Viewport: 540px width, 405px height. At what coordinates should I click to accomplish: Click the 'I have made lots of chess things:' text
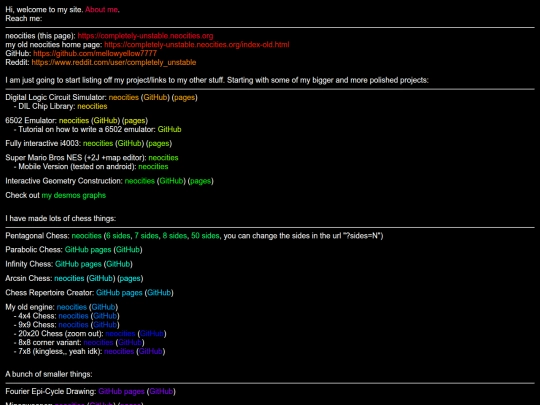pos(61,219)
